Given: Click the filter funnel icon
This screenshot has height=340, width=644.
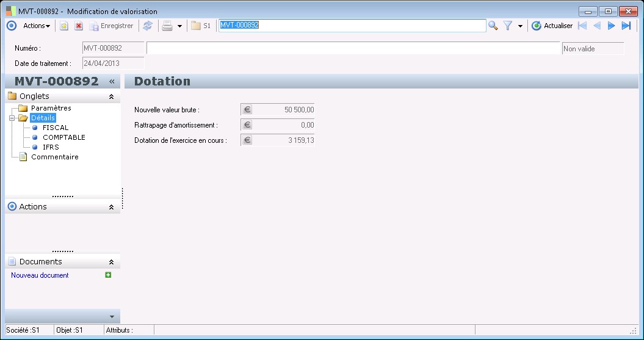Looking at the screenshot, I should [x=508, y=26].
